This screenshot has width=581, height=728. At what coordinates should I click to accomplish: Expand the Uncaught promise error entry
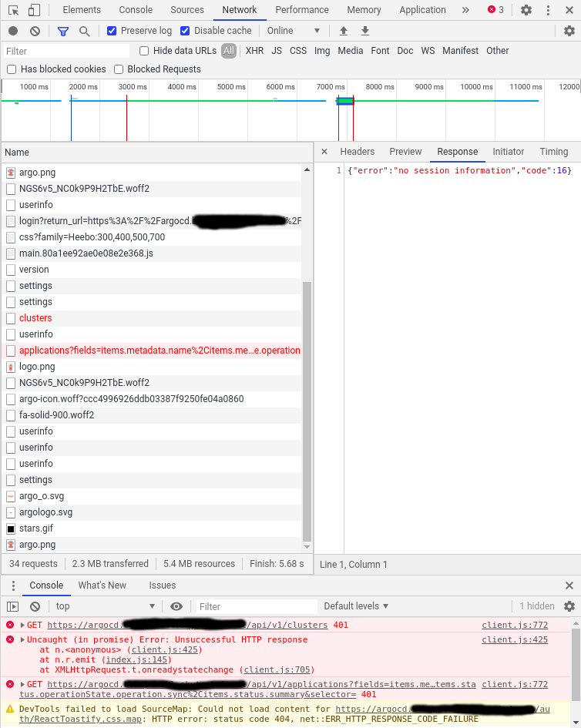[22, 639]
